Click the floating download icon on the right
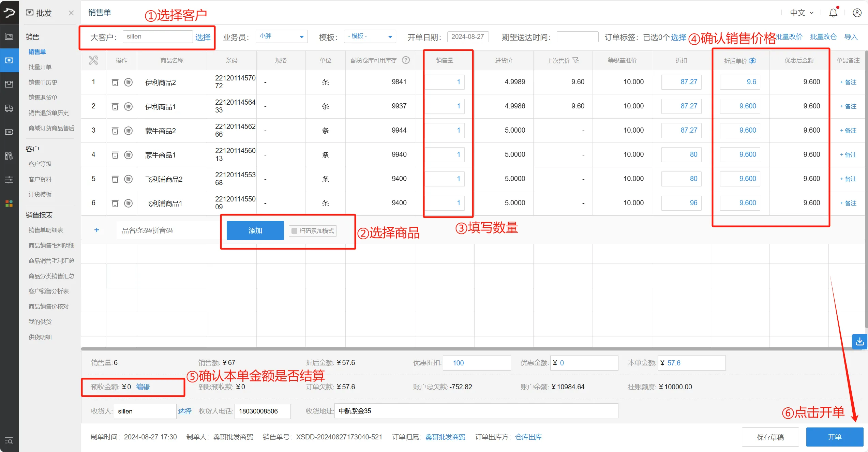The height and width of the screenshot is (452, 868). 859,342
